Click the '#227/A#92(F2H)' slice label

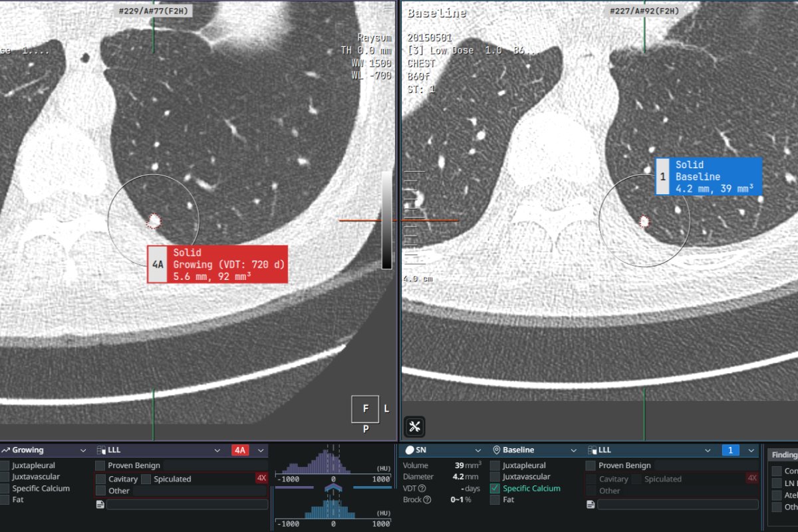(644, 11)
